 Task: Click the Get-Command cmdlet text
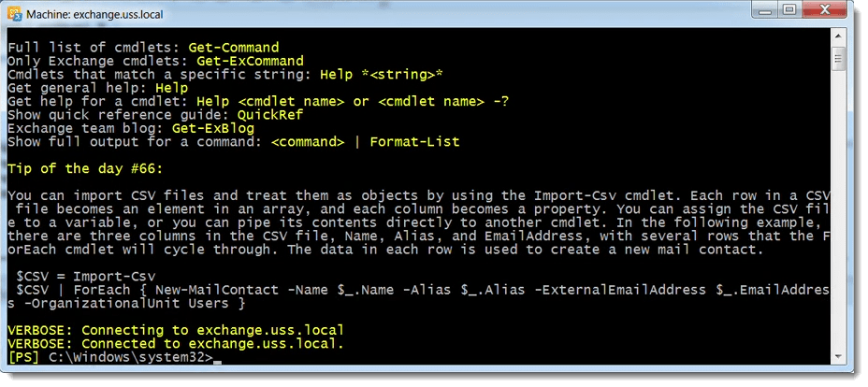[234, 48]
